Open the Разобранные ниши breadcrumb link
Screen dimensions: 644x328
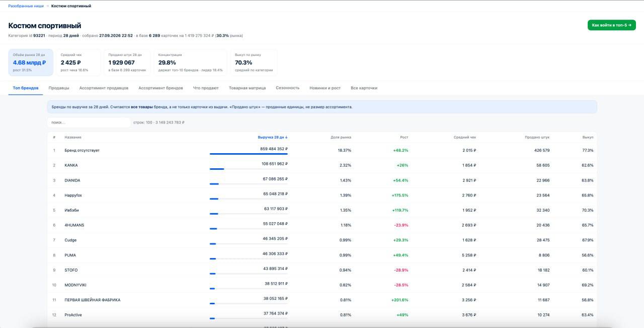click(26, 6)
